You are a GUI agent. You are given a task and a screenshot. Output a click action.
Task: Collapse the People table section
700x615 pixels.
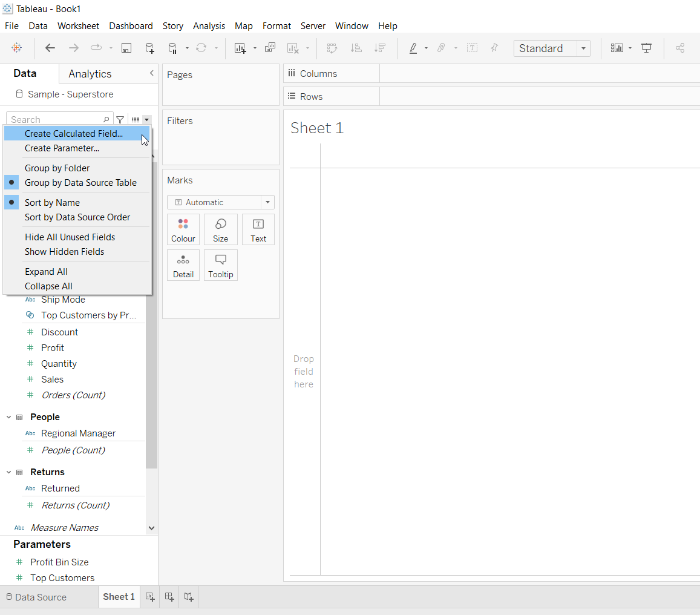point(9,417)
